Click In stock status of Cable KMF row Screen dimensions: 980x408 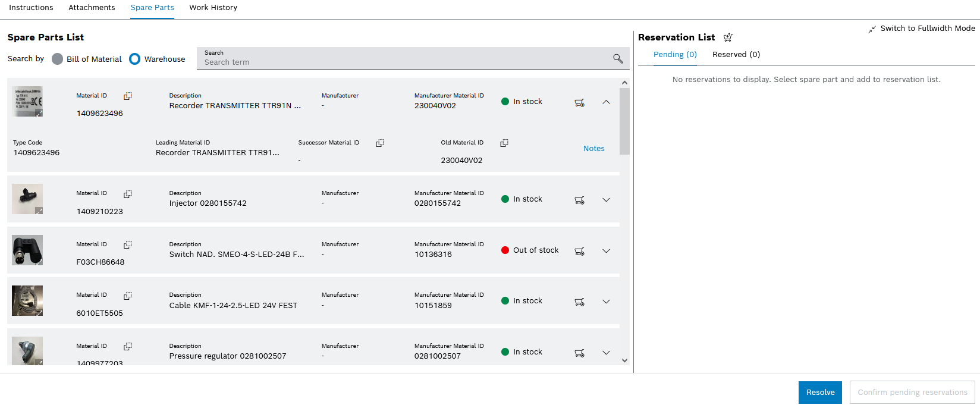(x=527, y=301)
